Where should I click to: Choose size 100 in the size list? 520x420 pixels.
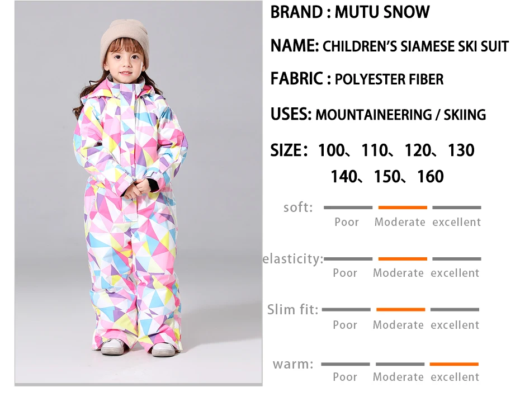(x=332, y=150)
